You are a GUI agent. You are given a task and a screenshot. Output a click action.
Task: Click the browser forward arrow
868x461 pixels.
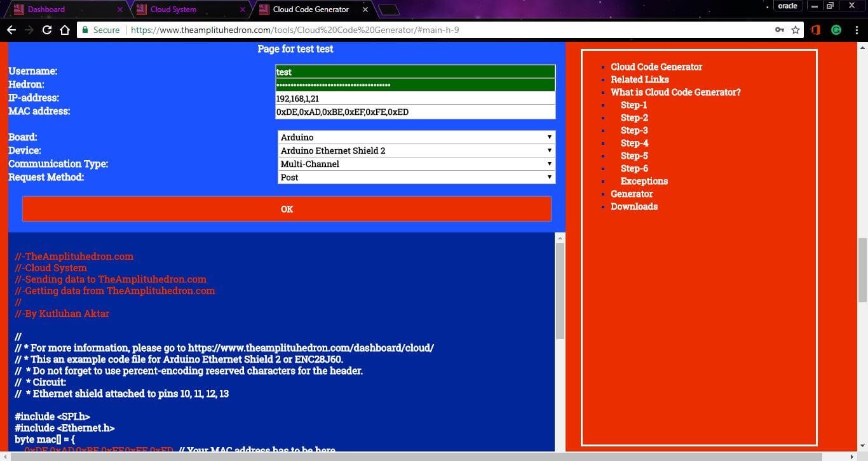tap(29, 30)
